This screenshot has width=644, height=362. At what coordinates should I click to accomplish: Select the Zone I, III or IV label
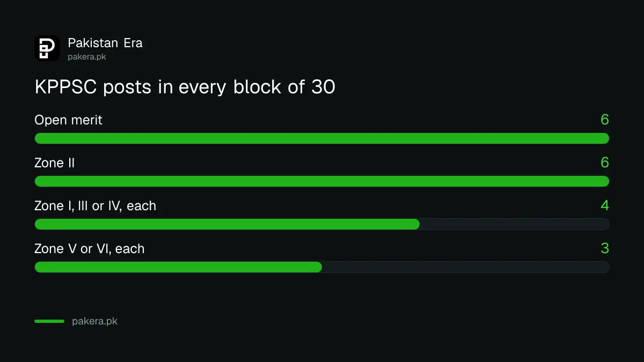coord(95,206)
